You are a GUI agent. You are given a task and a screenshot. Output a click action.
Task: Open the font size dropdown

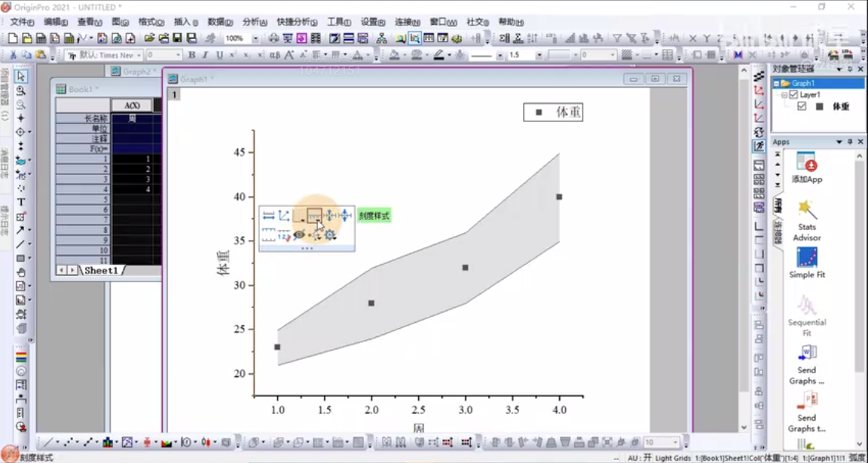[178, 55]
